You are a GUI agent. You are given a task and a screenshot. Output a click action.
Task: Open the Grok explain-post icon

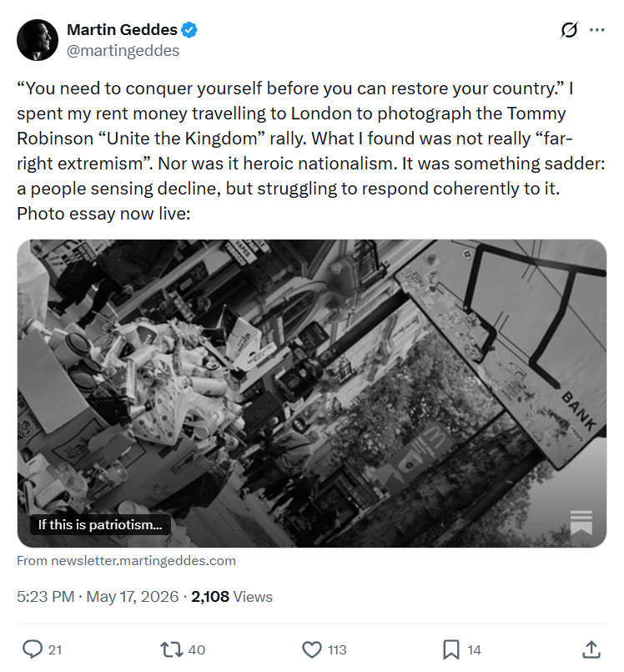[x=569, y=30]
